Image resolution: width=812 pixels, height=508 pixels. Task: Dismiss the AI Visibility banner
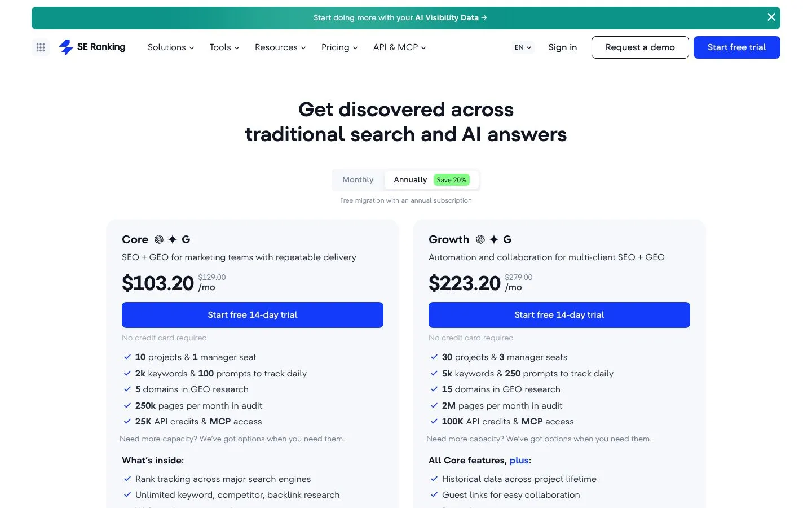pyautogui.click(x=771, y=17)
